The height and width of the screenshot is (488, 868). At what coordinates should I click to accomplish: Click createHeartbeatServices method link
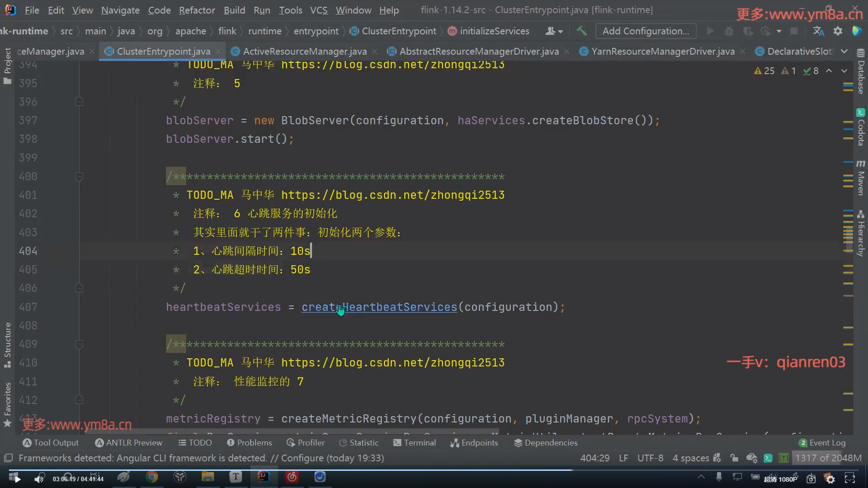(379, 307)
